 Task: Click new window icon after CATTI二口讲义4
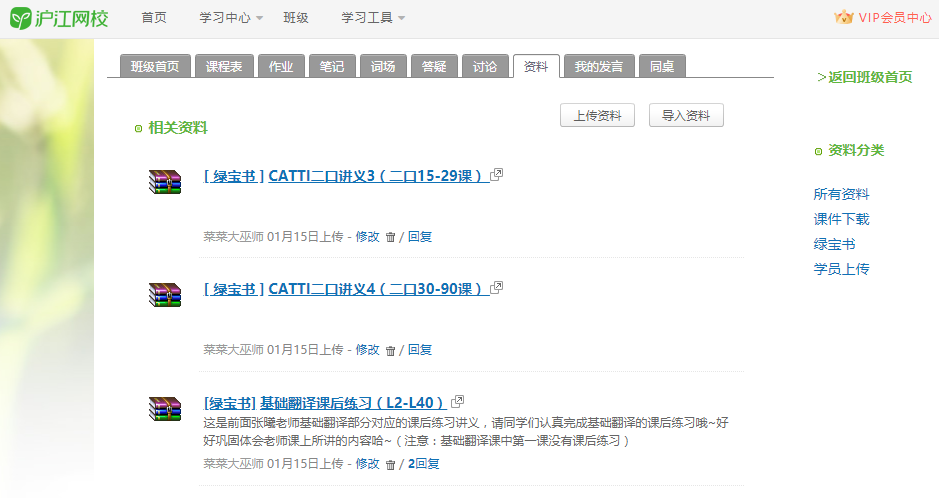pos(497,287)
